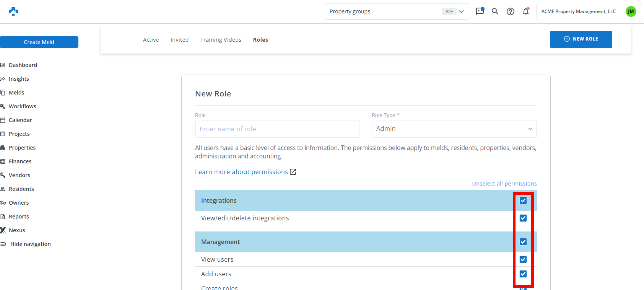Click the search magnifier icon

[495, 11]
